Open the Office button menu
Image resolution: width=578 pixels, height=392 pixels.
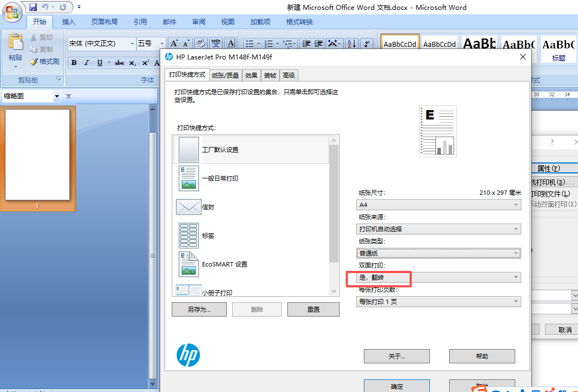(12, 13)
